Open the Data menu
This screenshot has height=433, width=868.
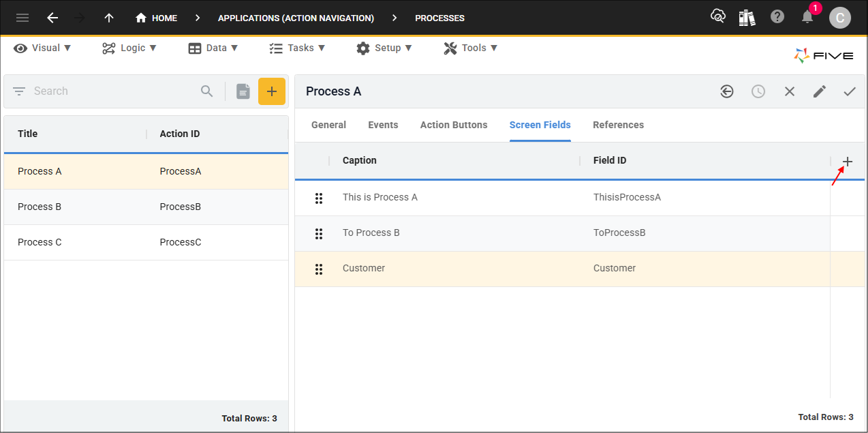click(213, 48)
